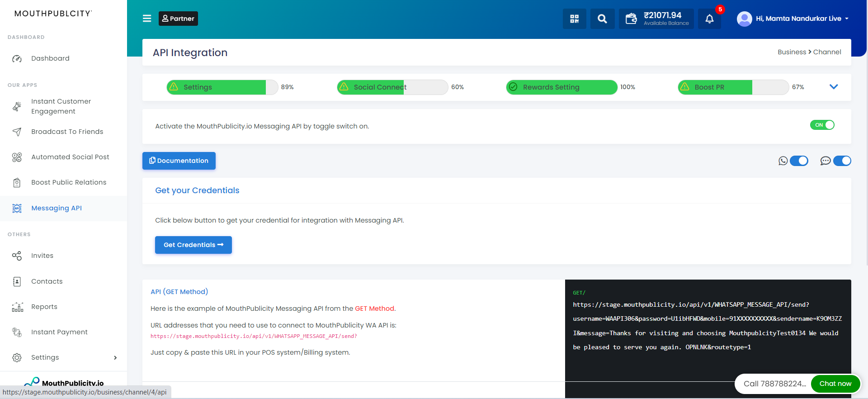
Task: Click the Social Connect 60% progress bar
Action: 392,87
